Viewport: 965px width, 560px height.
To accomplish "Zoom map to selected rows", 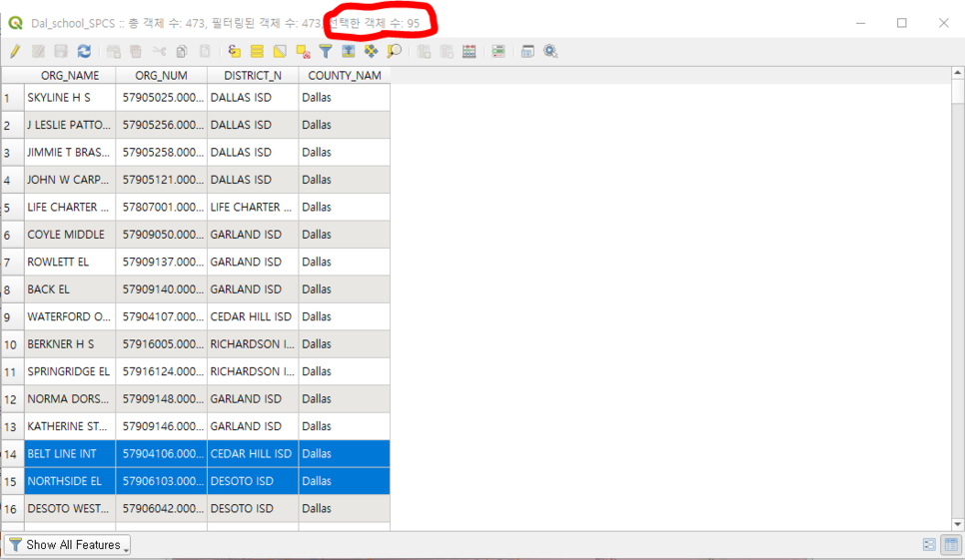I will [x=395, y=52].
